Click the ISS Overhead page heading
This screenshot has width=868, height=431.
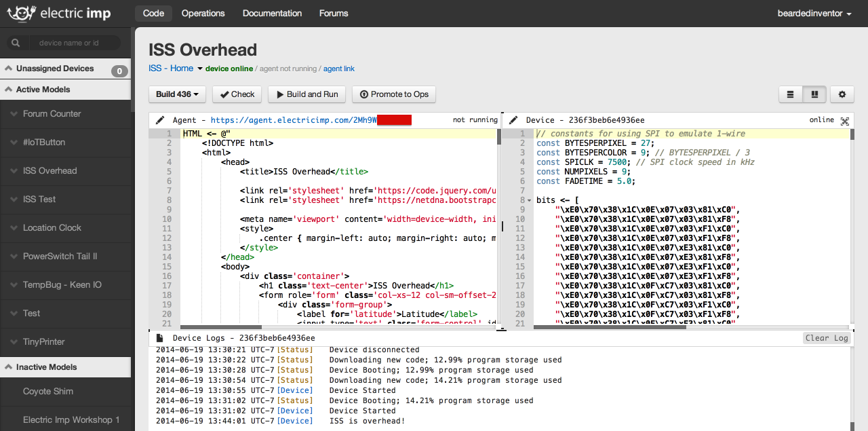coord(203,50)
